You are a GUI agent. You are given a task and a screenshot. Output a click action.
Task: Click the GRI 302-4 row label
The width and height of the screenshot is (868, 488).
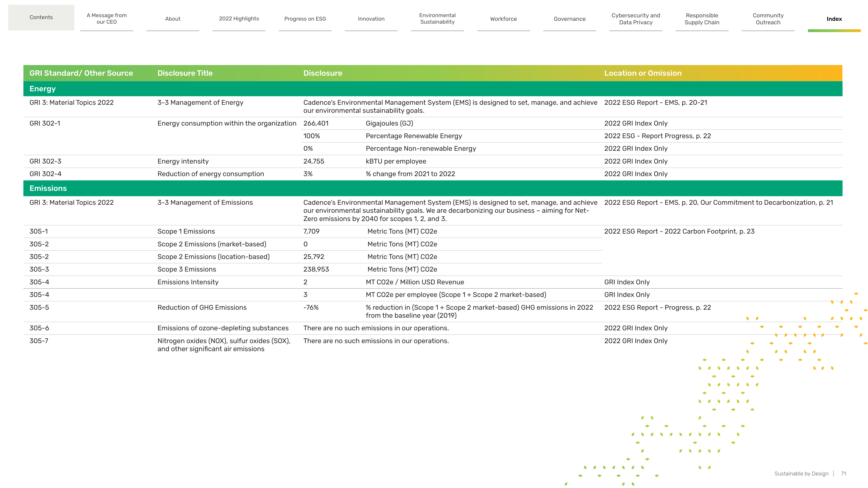pos(46,174)
